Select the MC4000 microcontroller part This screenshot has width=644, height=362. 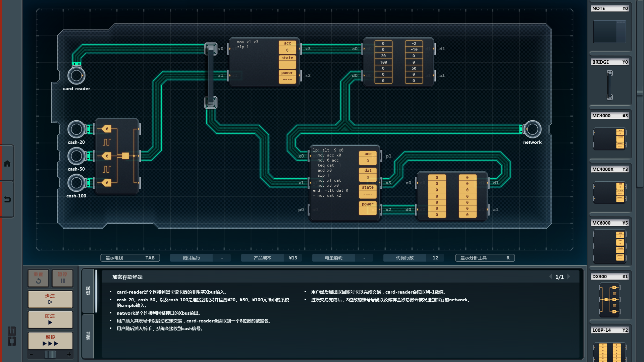pos(609,138)
